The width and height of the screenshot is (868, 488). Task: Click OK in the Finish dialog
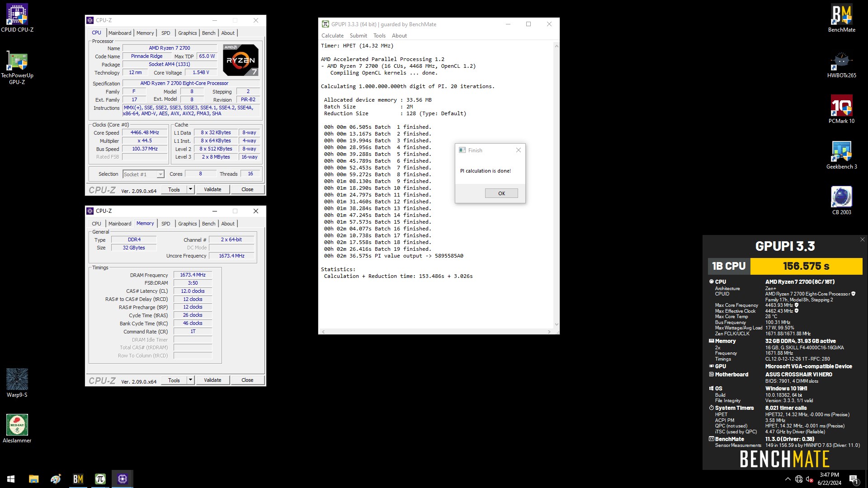click(501, 193)
